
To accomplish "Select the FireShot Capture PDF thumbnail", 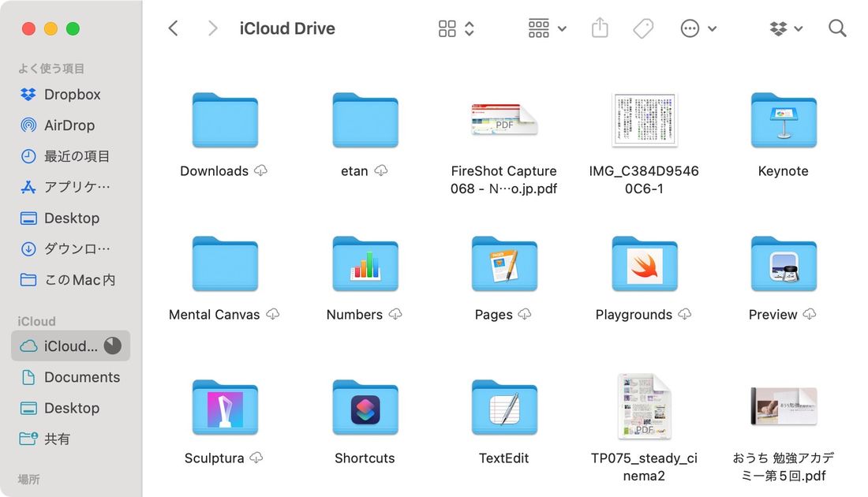I will pyautogui.click(x=503, y=120).
